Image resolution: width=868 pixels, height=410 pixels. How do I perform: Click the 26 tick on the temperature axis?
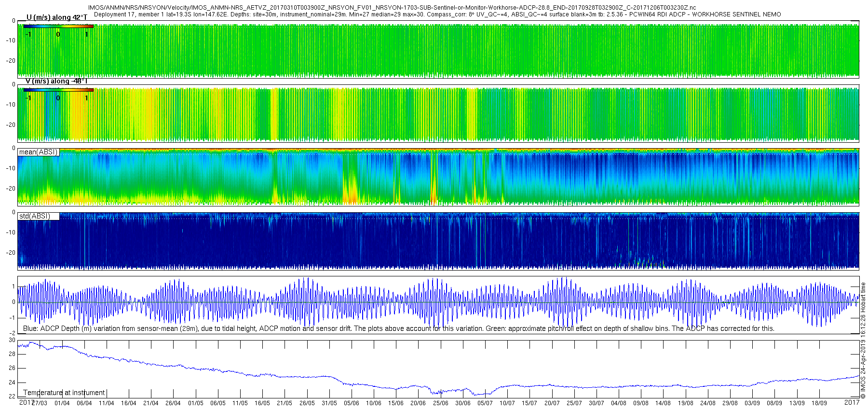pyautogui.click(x=12, y=368)
